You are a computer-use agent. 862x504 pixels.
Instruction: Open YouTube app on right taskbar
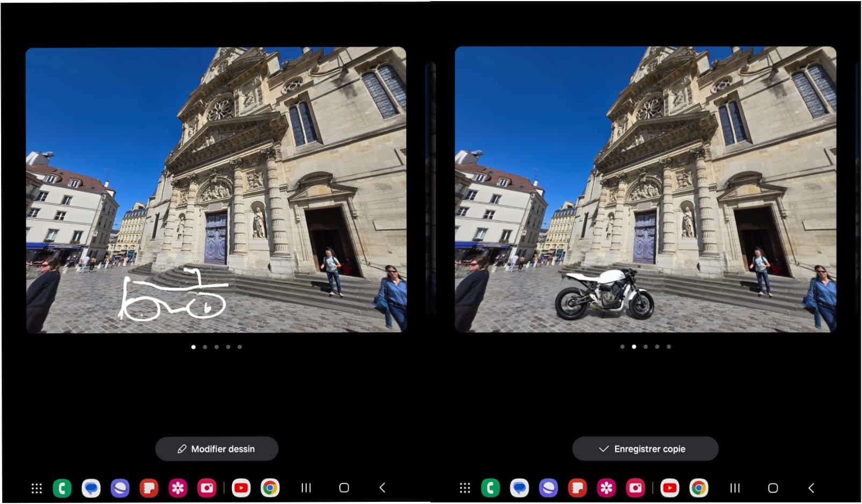(669, 488)
